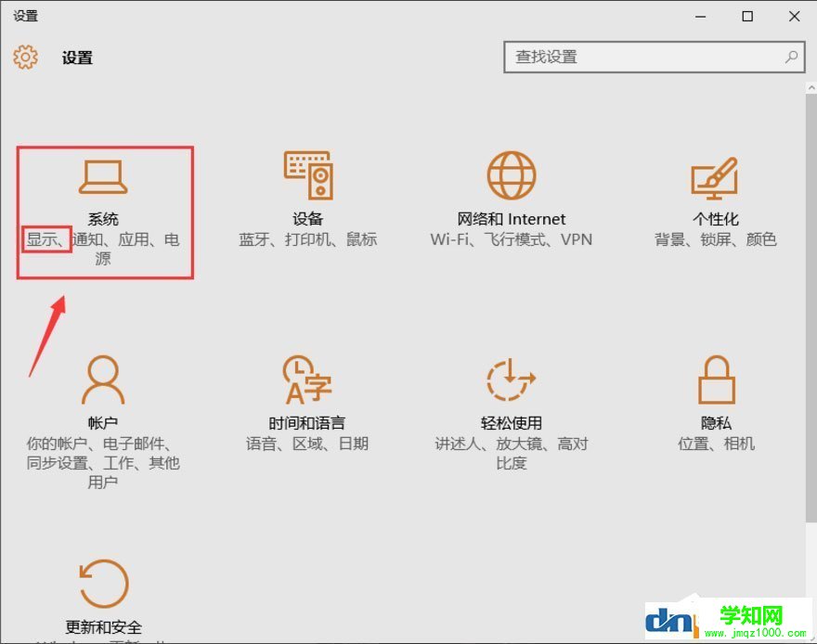
Task: Click the search magnifier icon
Action: 791,57
